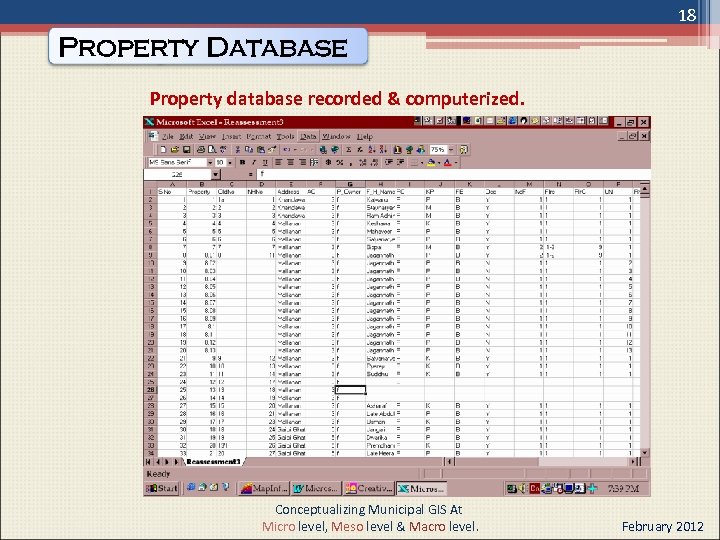This screenshot has width=720, height=540.
Task: Open the Edit menu
Action: click(x=186, y=136)
